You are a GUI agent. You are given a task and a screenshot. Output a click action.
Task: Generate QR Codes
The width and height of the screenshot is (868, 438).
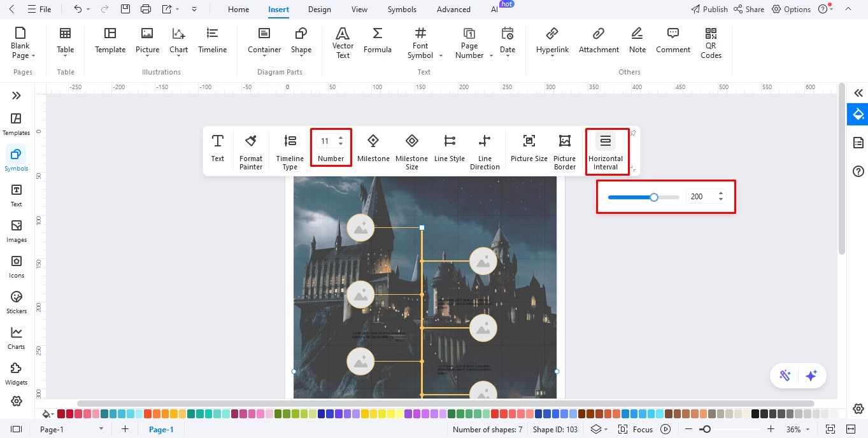[711, 43]
